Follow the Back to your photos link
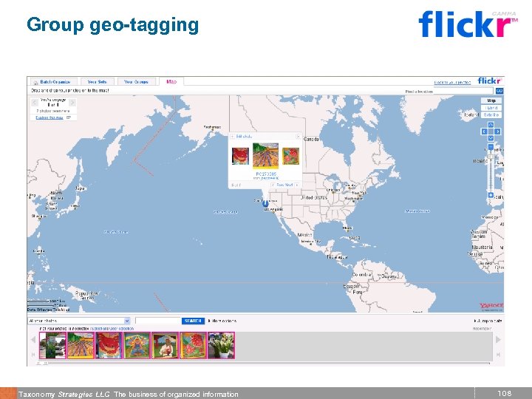The width and height of the screenshot is (532, 399). [452, 83]
